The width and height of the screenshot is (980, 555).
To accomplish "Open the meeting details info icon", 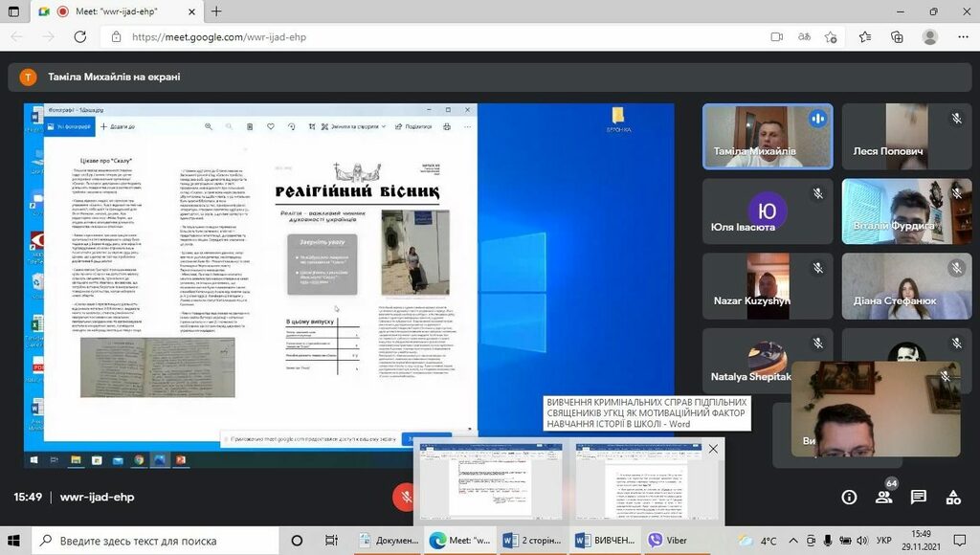I will 849,497.
